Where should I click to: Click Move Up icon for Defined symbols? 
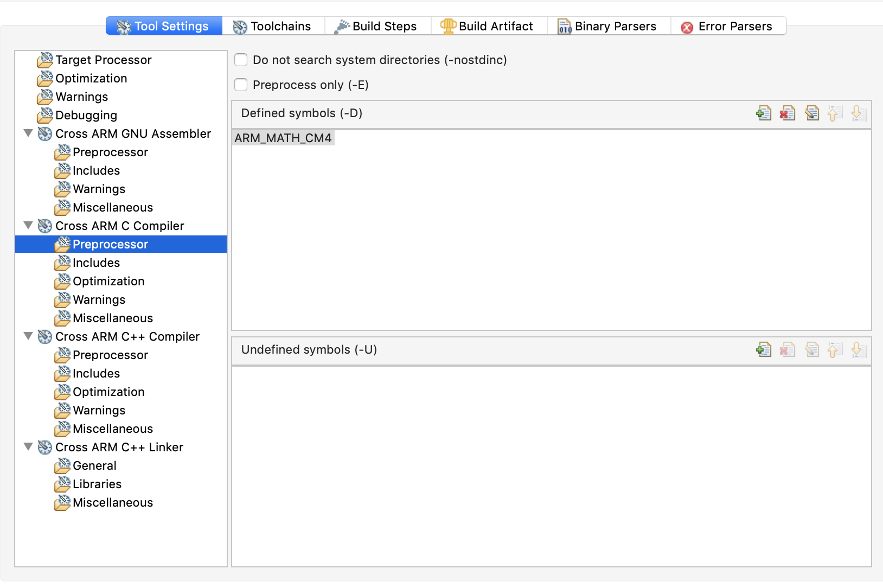835,113
